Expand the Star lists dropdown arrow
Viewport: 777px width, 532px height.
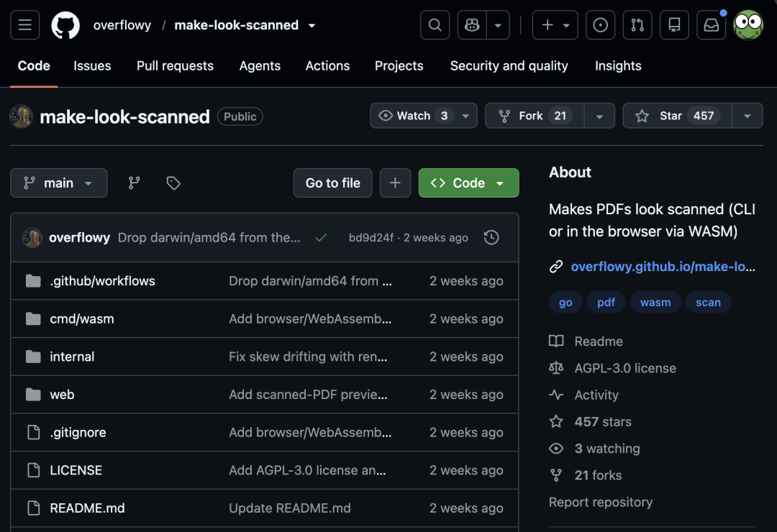coord(748,116)
